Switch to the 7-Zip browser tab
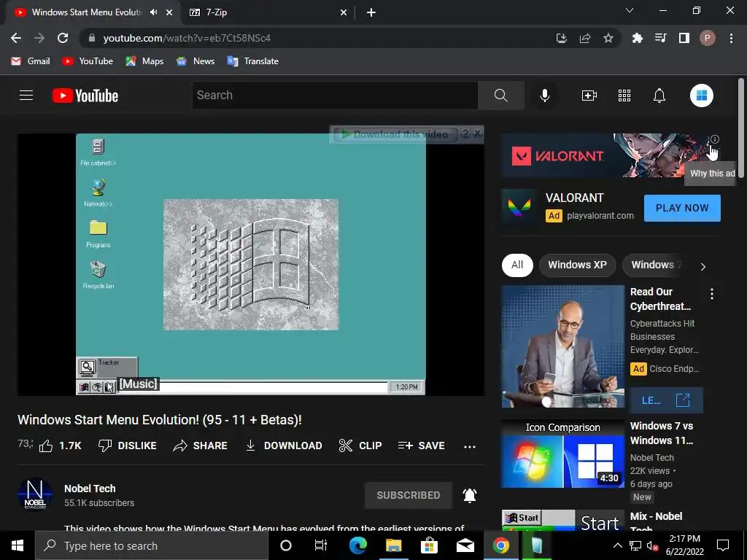 coord(267,12)
